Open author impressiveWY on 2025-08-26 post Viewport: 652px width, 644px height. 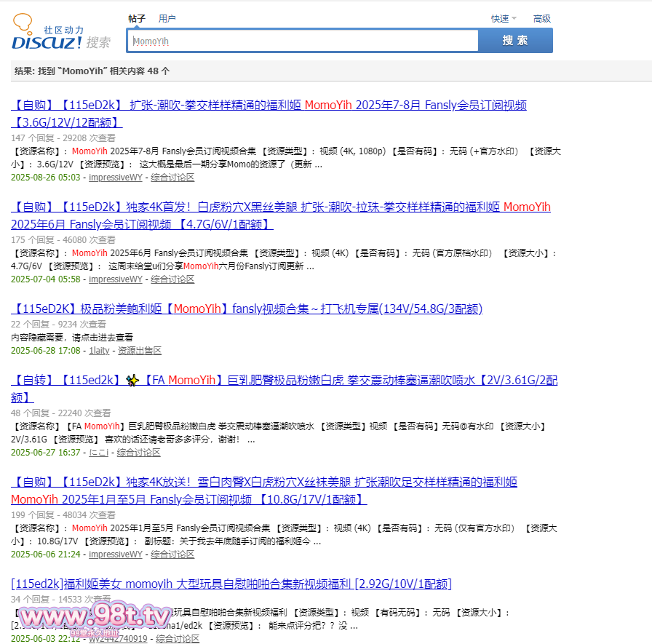[116, 178]
